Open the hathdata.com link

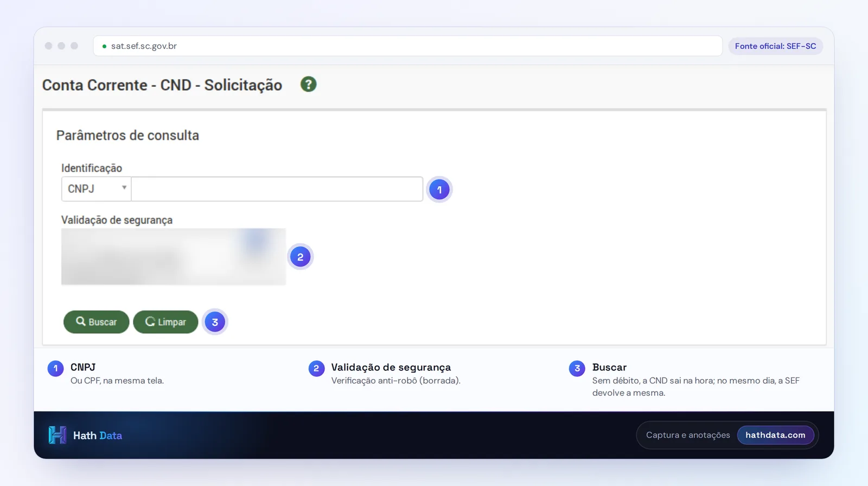pyautogui.click(x=775, y=435)
